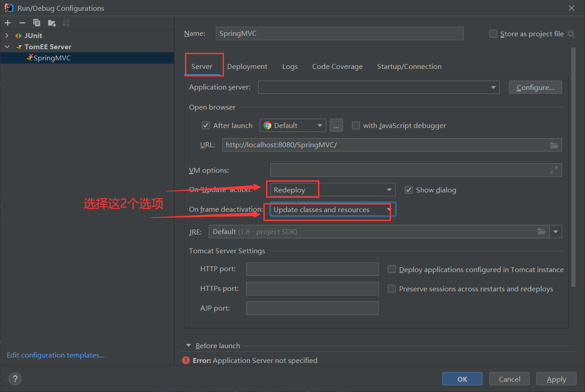Image resolution: width=585 pixels, height=392 pixels.
Task: Check Deploy applications configured in Tomcat instance
Action: [391, 269]
